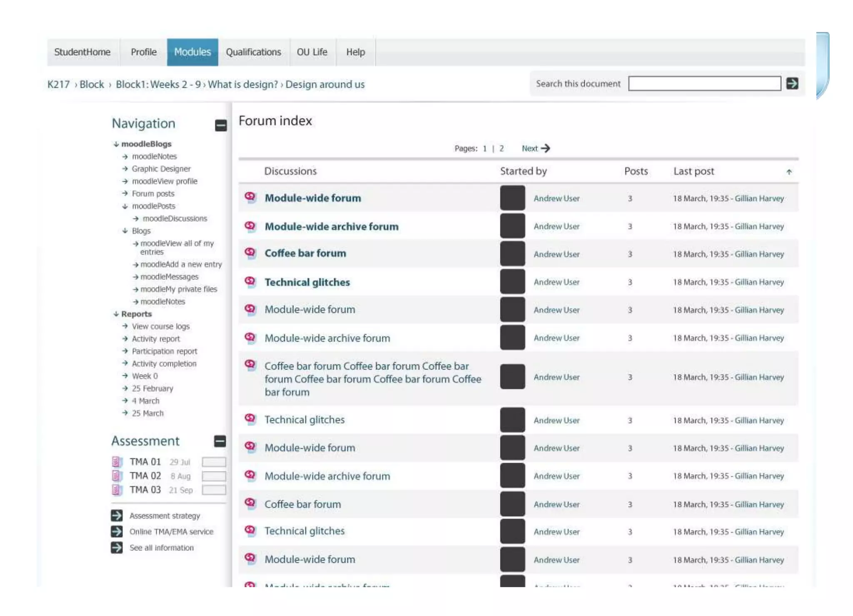Image resolution: width=853 pixels, height=616 pixels.
Task: Click the Assessment strategy arrow icon
Action: click(117, 515)
